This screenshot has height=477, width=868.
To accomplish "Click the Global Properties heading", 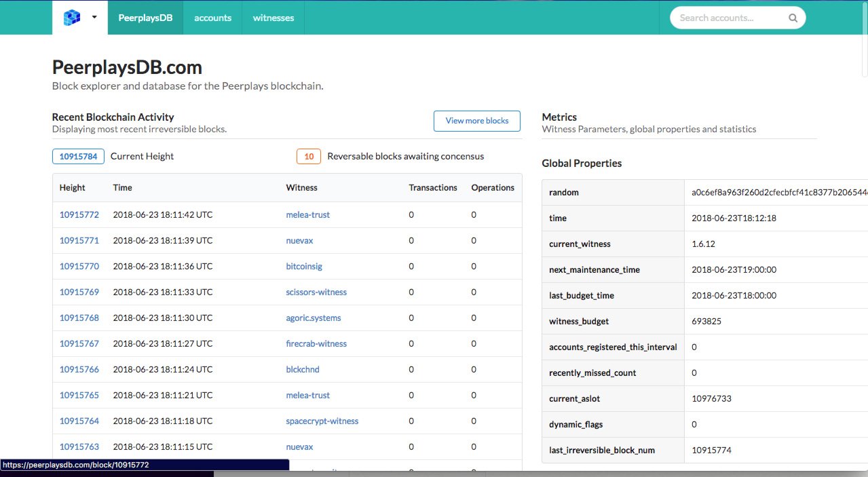I will point(582,164).
